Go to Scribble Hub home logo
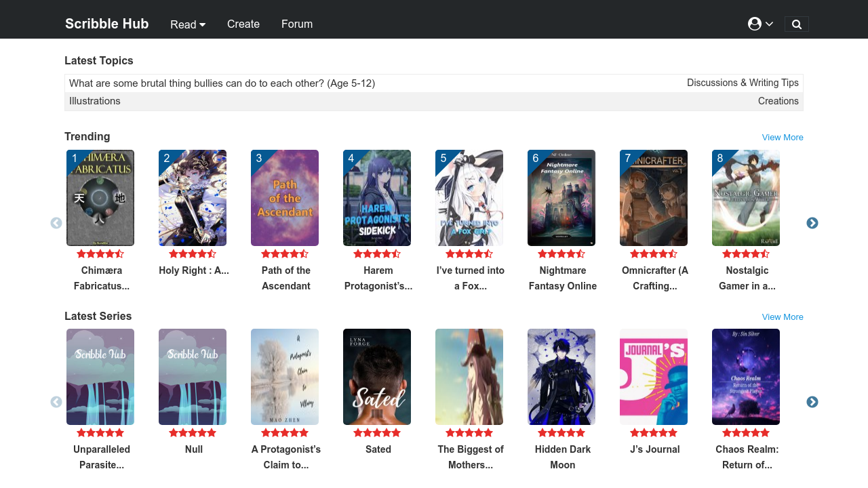 coord(107,24)
